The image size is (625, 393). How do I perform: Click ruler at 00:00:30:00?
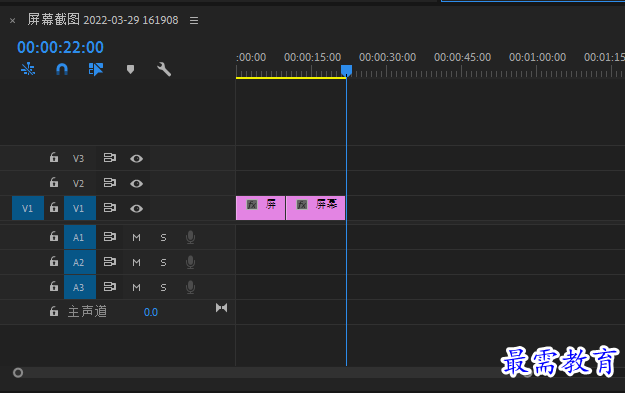387,57
